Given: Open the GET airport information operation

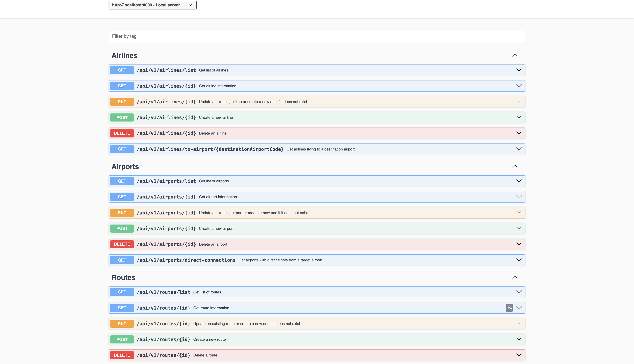Looking at the screenshot, I should pyautogui.click(x=218, y=197).
